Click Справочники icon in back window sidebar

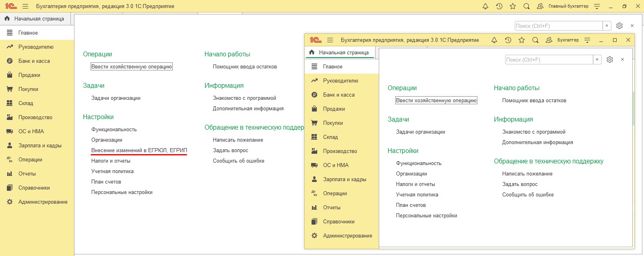pos(10,188)
